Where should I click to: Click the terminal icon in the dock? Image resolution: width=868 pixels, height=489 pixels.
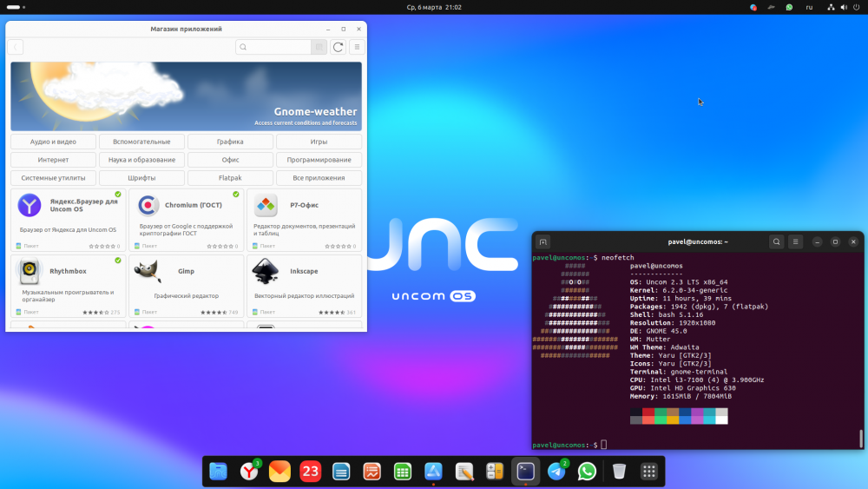(525, 472)
